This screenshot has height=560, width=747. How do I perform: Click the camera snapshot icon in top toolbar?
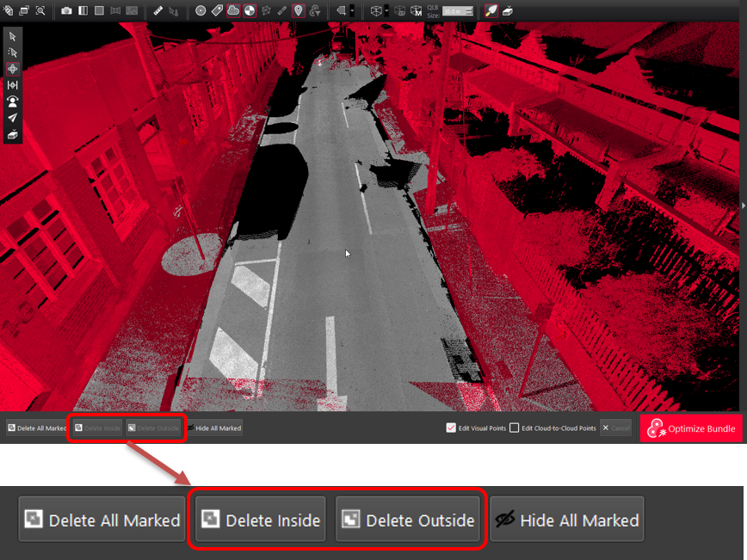pos(67,10)
